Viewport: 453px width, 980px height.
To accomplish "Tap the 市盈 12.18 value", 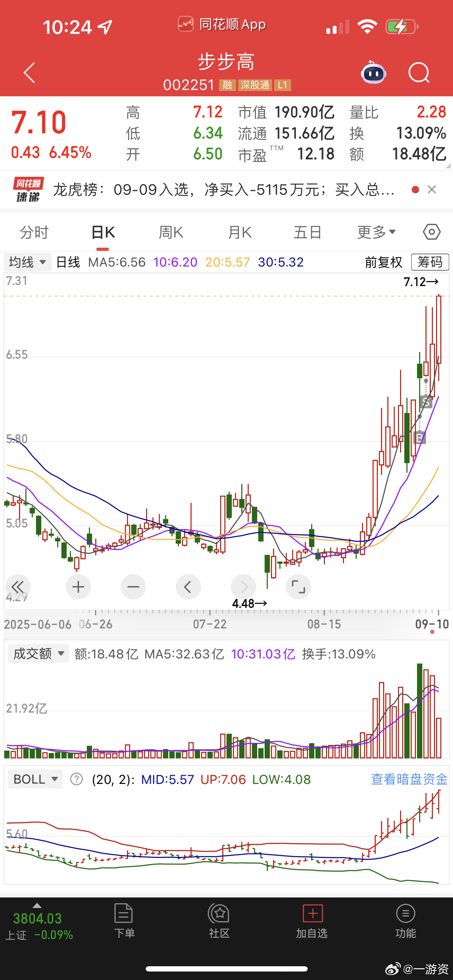I will (286, 154).
